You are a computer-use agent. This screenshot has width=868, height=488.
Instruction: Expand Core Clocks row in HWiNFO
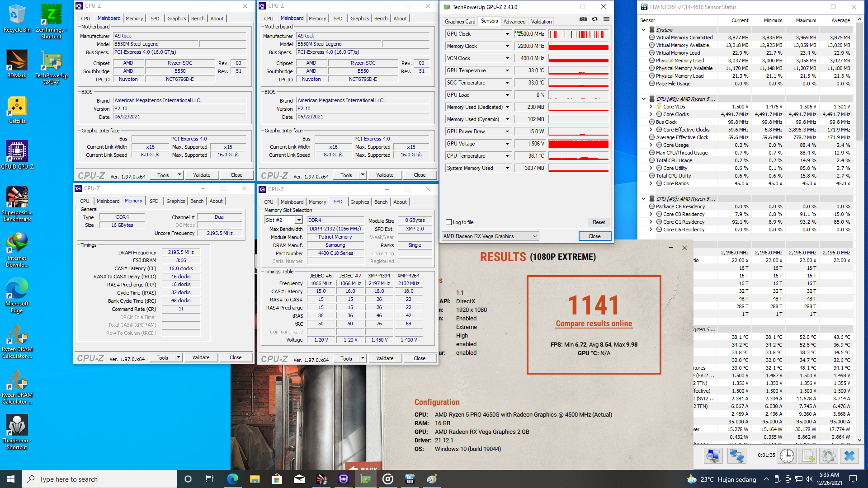click(651, 114)
